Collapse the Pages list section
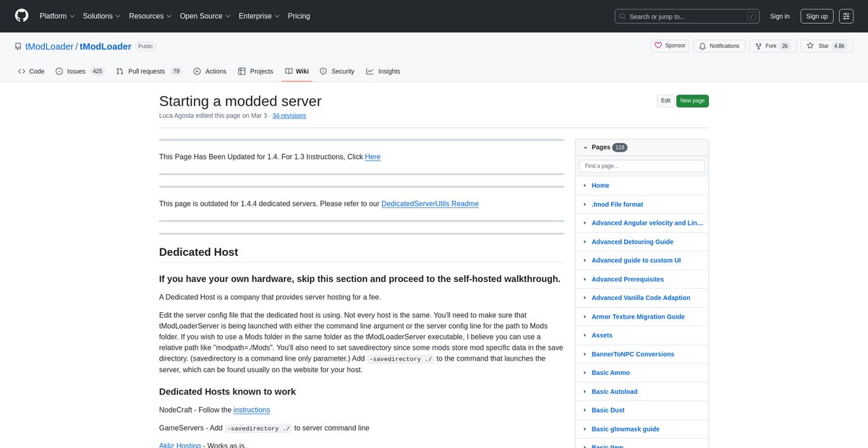Image resolution: width=868 pixels, height=448 pixels. pos(586,147)
